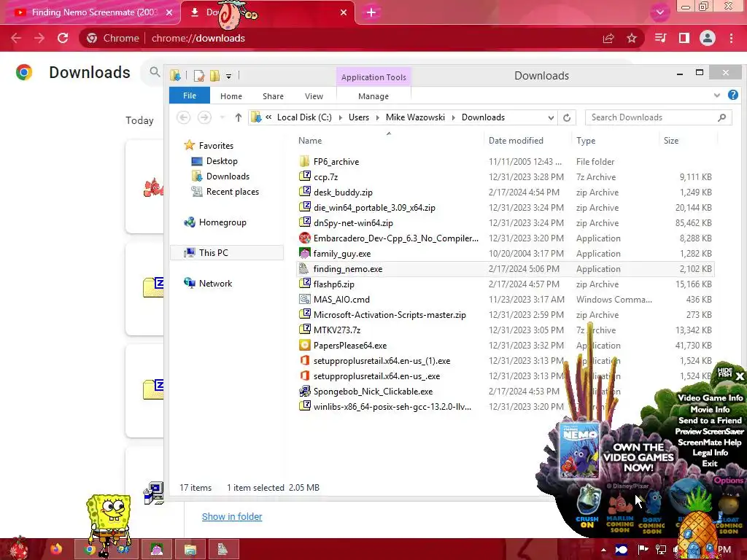Viewport: 747px width, 560px height.
Task: Sort files by the Type column
Action: (586, 141)
